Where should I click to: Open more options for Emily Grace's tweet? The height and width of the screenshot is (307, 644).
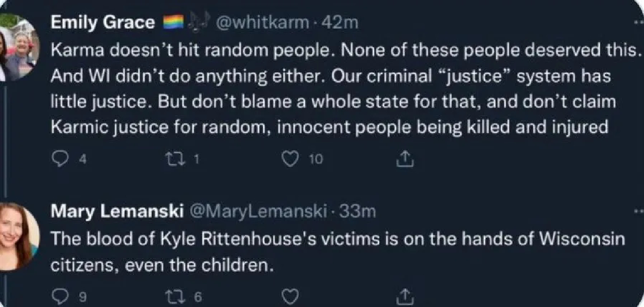point(639,23)
